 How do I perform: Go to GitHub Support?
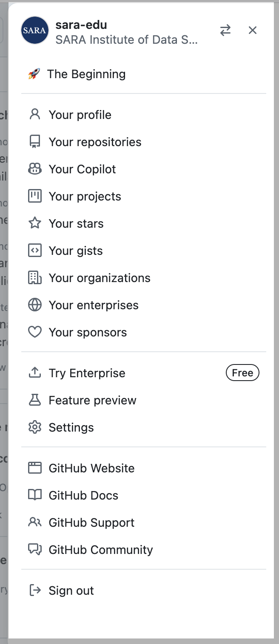(91, 523)
